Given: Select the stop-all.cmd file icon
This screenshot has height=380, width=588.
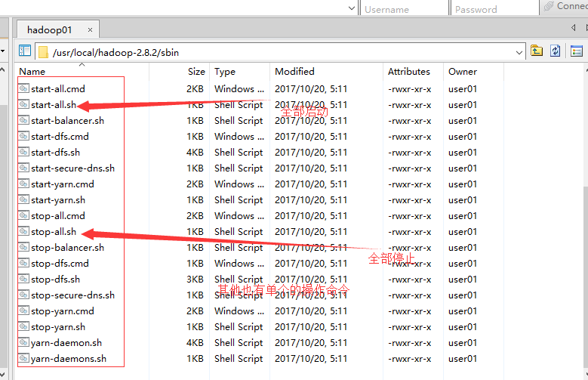Looking at the screenshot, I should coord(23,215).
